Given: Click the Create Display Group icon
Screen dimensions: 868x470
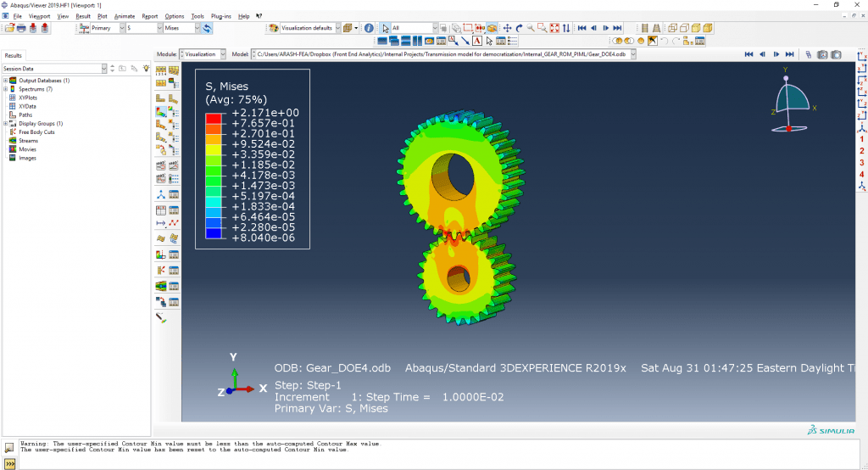Looking at the screenshot, I should pyautogui.click(x=688, y=41).
